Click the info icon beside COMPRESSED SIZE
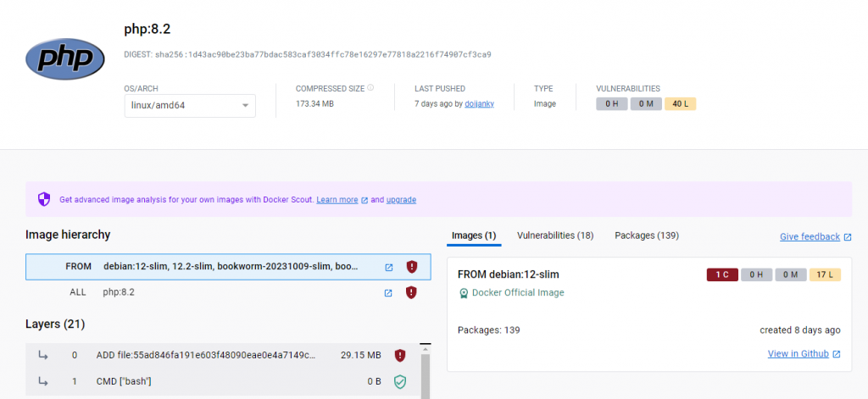Screen dimensions: 868x399 (x=370, y=88)
